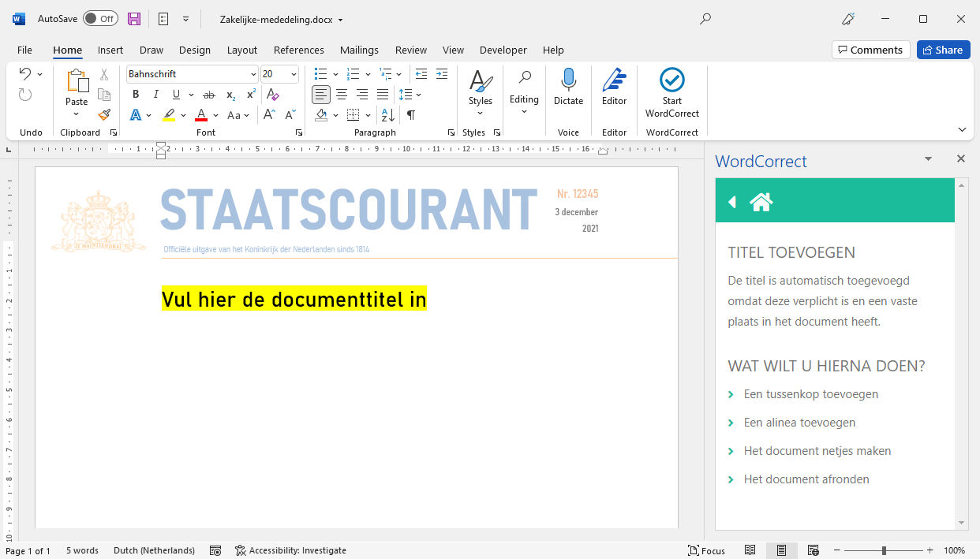Viewport: 980px width, 559px height.
Task: Switch to the Insert tab
Action: [110, 50]
